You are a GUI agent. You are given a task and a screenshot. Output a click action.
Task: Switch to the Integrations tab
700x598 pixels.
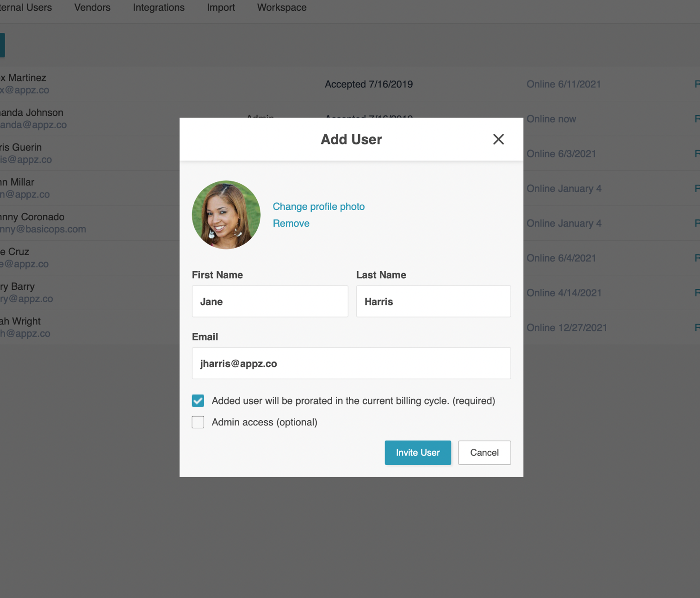click(159, 7)
